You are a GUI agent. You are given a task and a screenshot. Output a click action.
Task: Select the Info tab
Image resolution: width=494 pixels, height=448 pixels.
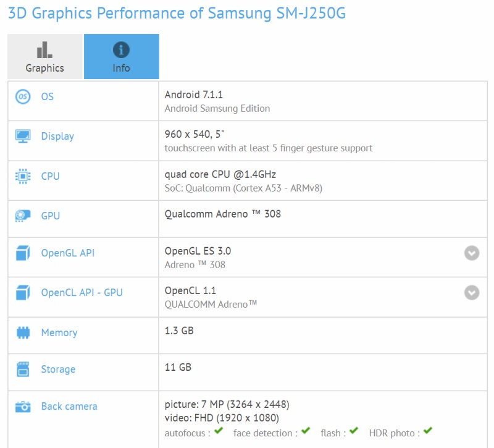point(122,56)
